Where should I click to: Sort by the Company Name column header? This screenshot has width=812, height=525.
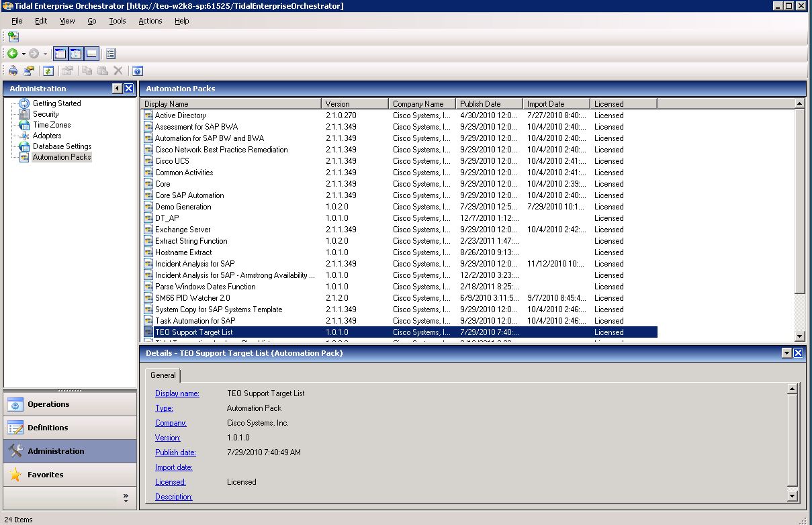pos(422,104)
